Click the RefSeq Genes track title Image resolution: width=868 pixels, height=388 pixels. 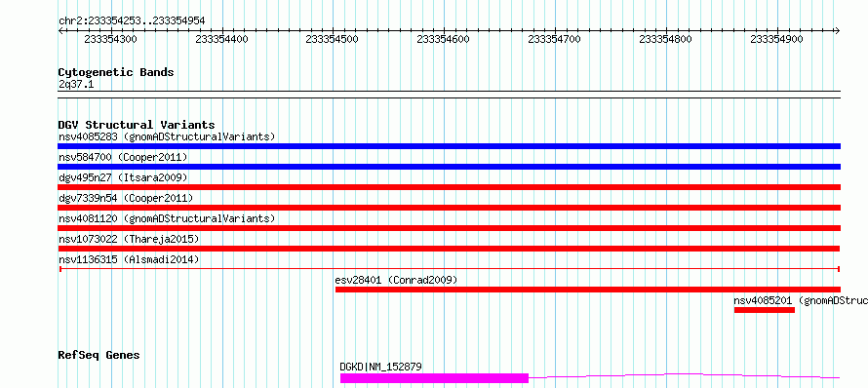99,356
